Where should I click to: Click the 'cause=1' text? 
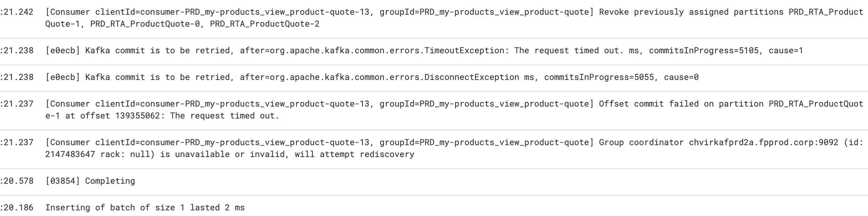786,51
